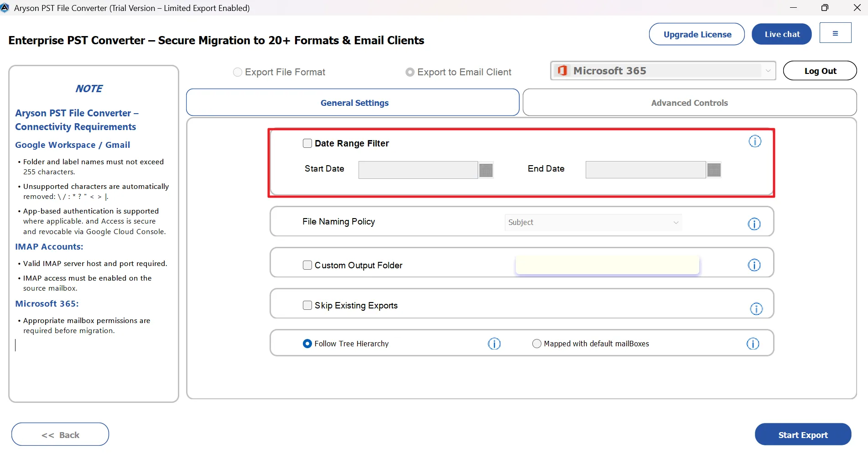The width and height of the screenshot is (868, 454).
Task: Click the Follow Tree Hierarchy info icon
Action: tap(494, 344)
